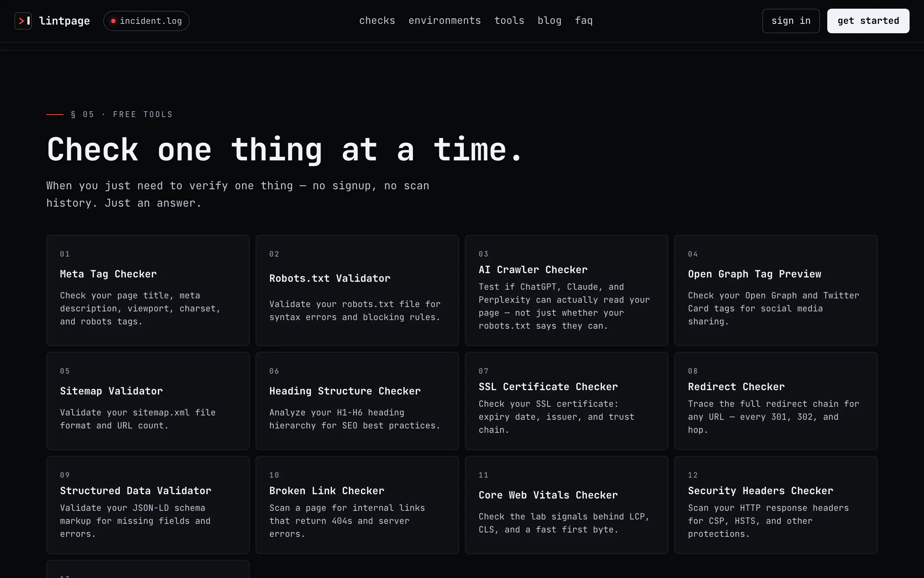Click the "Check the lab signals behind LCP" text
Image resolution: width=924 pixels, height=578 pixels.
564,523
